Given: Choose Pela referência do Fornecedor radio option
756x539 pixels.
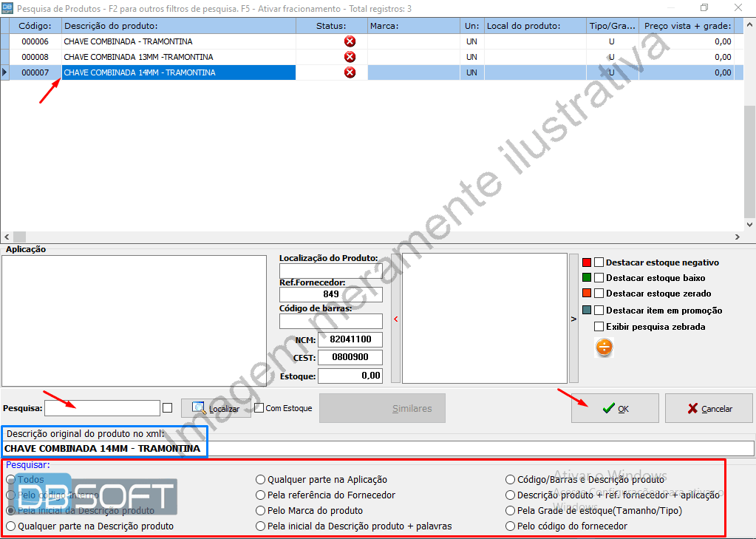Looking at the screenshot, I should point(260,495).
